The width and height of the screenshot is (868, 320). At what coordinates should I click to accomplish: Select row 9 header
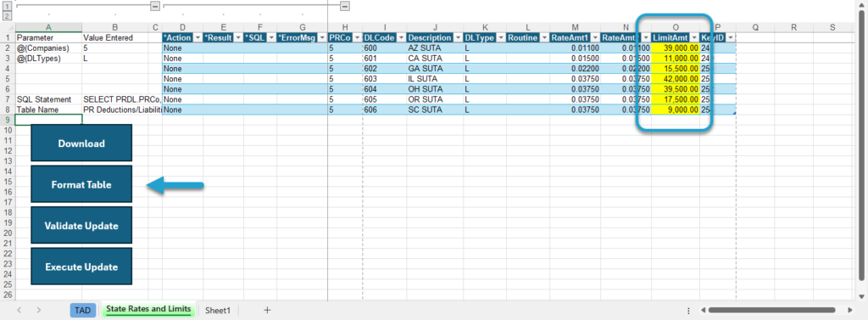[7, 120]
